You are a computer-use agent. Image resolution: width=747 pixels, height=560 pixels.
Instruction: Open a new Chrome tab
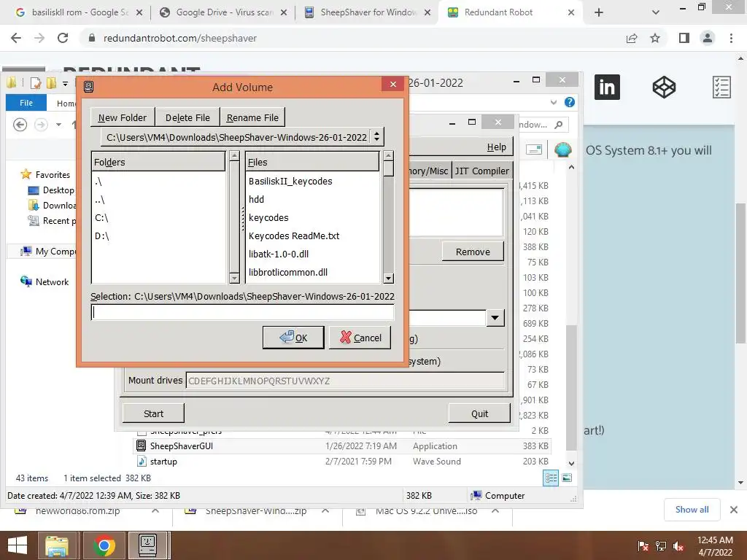[x=599, y=13]
